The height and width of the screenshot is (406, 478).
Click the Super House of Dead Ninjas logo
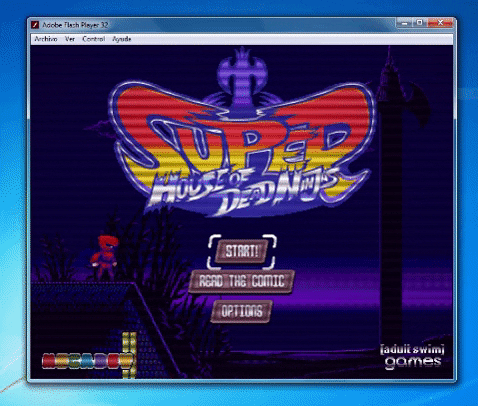(x=242, y=133)
